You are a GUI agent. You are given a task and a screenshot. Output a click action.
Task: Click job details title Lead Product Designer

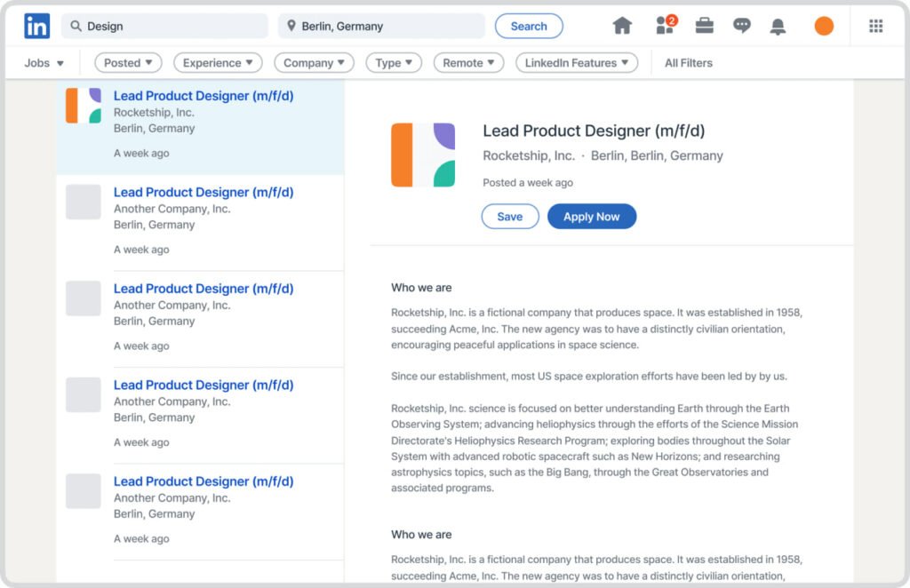point(594,131)
